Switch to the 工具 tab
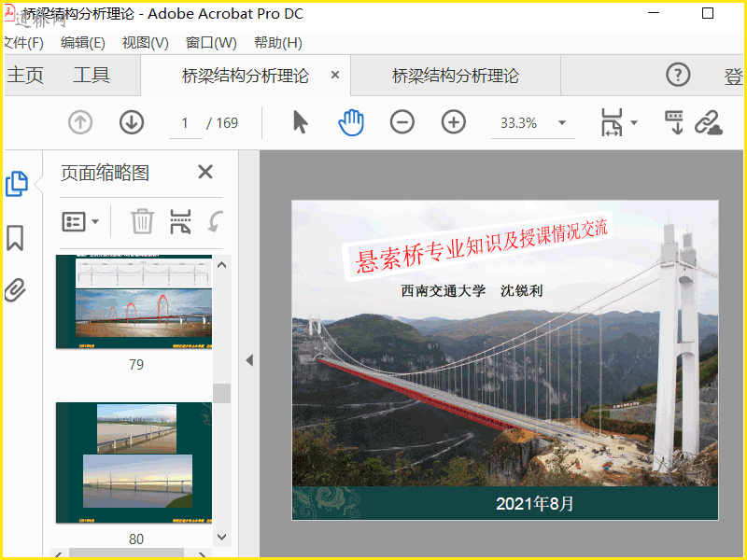Viewport: 747px width, 560px height. click(92, 76)
